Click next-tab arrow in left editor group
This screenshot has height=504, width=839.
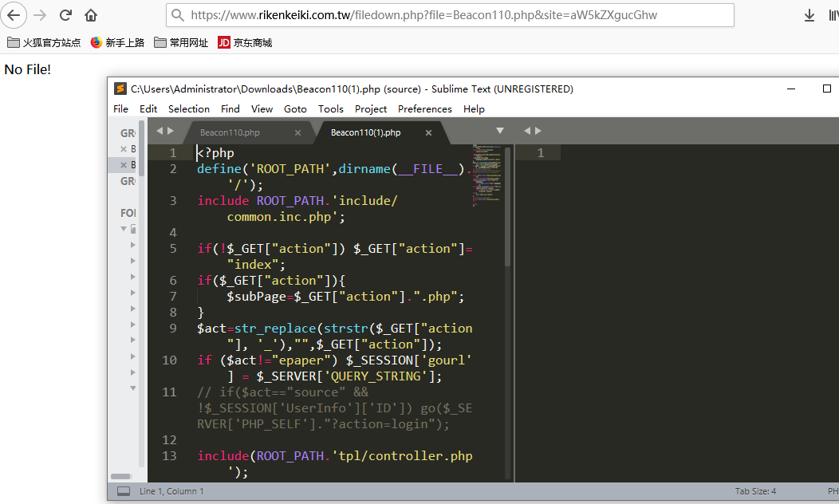171,131
